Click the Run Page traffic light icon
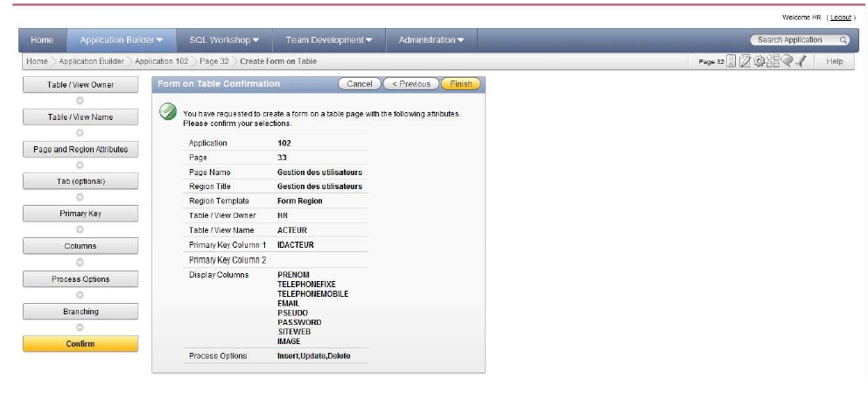The height and width of the screenshot is (394, 868). tap(731, 61)
